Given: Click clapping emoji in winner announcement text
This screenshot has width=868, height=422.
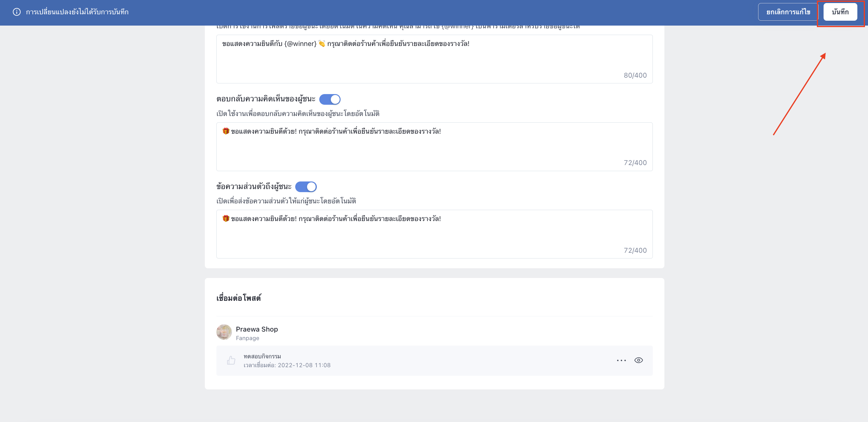Looking at the screenshot, I should [322, 44].
